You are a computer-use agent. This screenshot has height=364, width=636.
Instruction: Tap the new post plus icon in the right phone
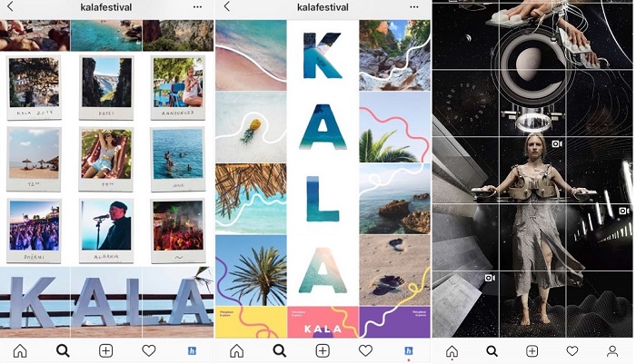532,350
